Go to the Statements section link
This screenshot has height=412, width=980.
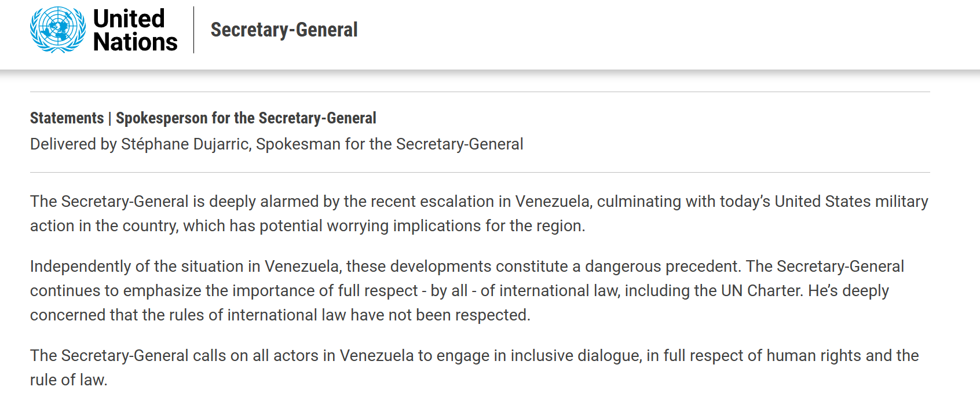coord(67,118)
